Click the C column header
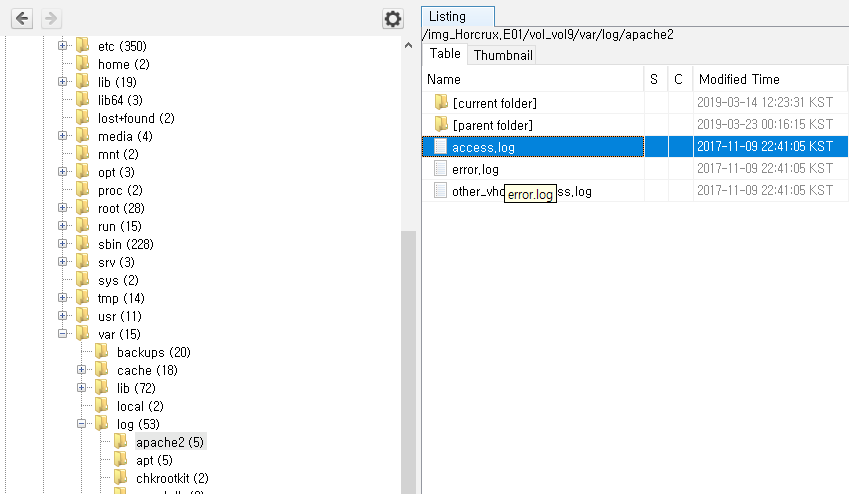849x494 pixels. point(680,79)
